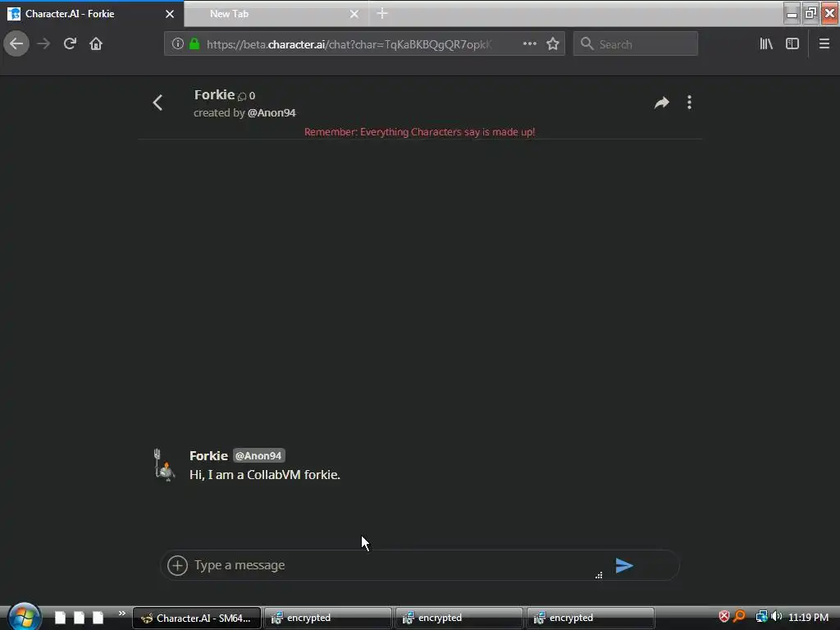Reload the page with the refresh icon
The width and height of the screenshot is (840, 630).
pos(70,44)
